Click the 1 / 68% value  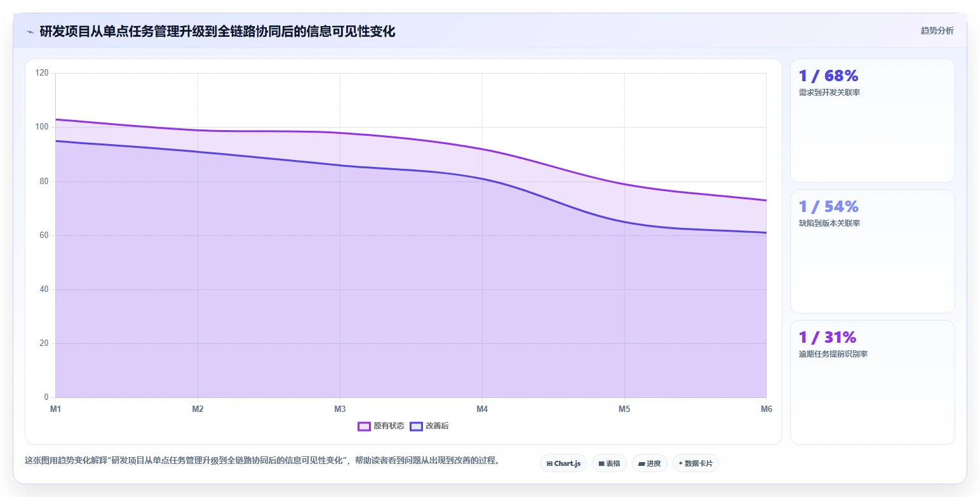pos(828,76)
